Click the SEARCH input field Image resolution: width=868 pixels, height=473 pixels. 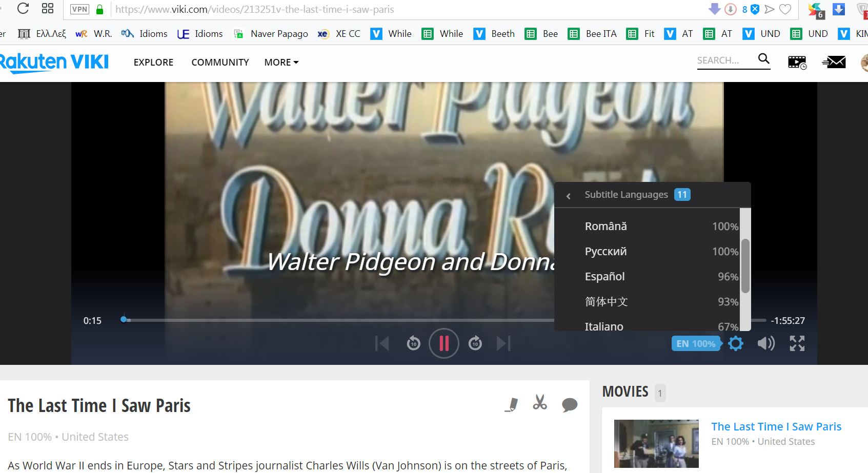pos(725,60)
